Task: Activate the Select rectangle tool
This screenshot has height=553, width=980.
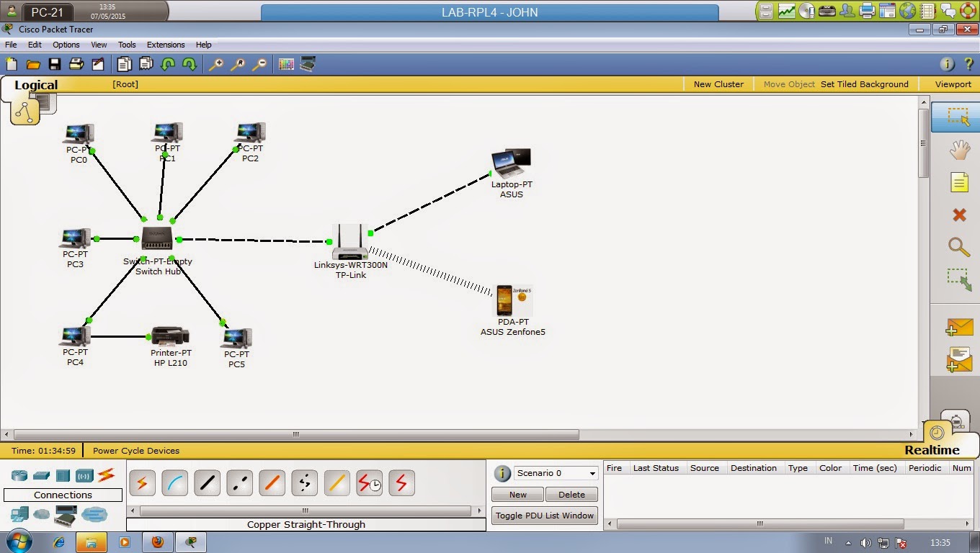Action: click(x=959, y=117)
